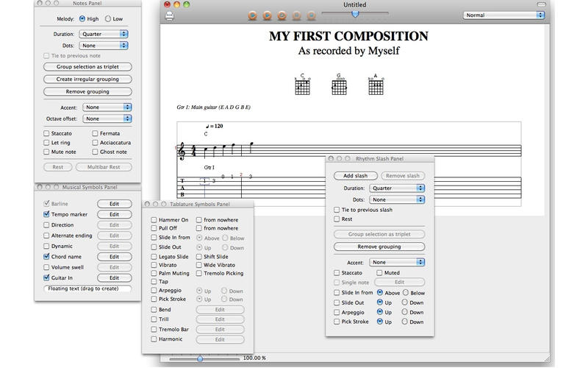Open the Dots dropdown in Rhythm Slash Panel
This screenshot has width=588, height=368.
(397, 199)
